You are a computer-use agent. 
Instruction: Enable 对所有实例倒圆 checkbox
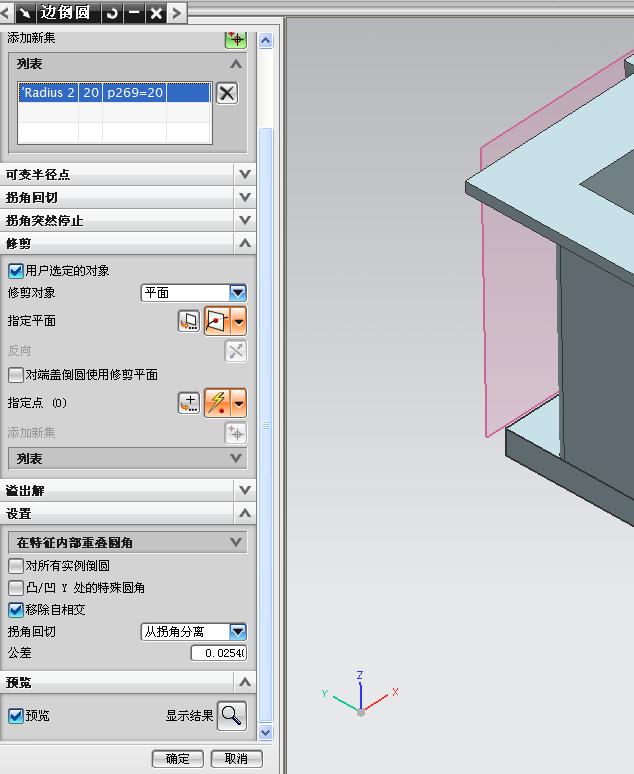click(x=16, y=566)
